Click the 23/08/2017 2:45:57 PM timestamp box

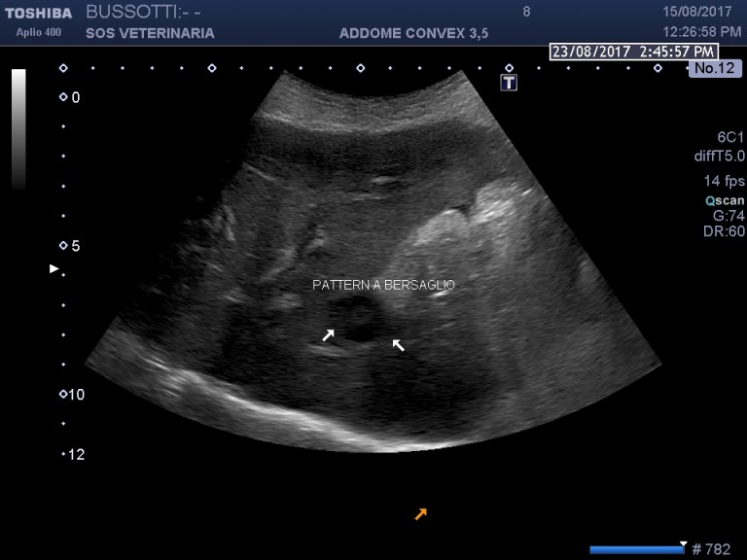pyautogui.click(x=633, y=52)
